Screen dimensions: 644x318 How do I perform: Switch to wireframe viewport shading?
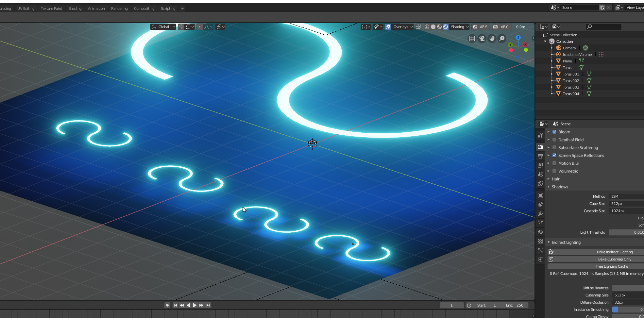coord(427,27)
